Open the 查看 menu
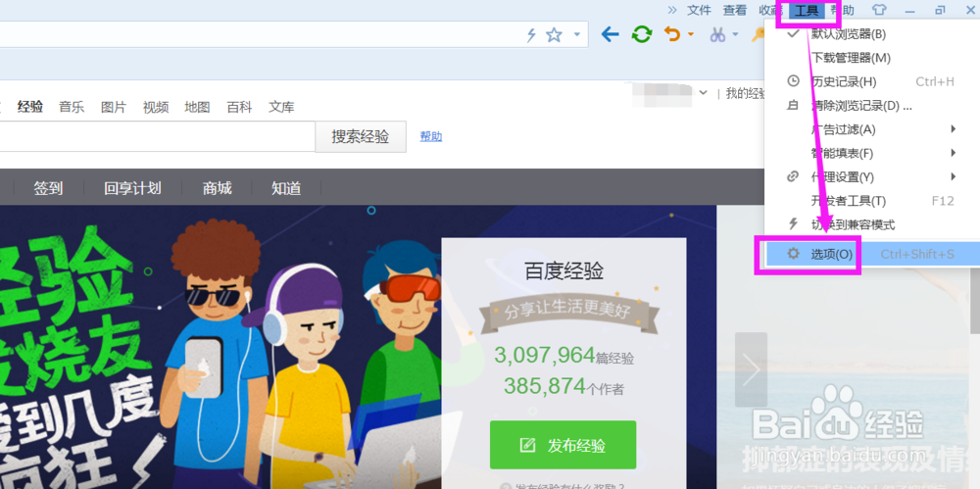Viewport: 980px width, 489px height. point(735,10)
